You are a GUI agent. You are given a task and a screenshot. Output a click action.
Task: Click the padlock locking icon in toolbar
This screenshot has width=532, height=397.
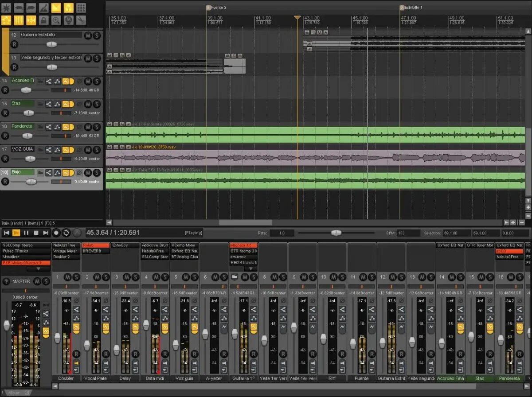point(43,20)
